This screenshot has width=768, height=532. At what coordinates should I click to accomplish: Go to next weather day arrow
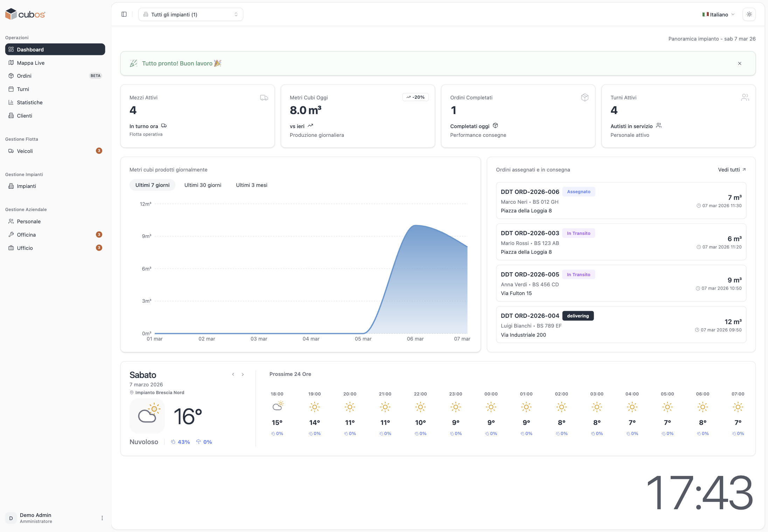coord(243,374)
